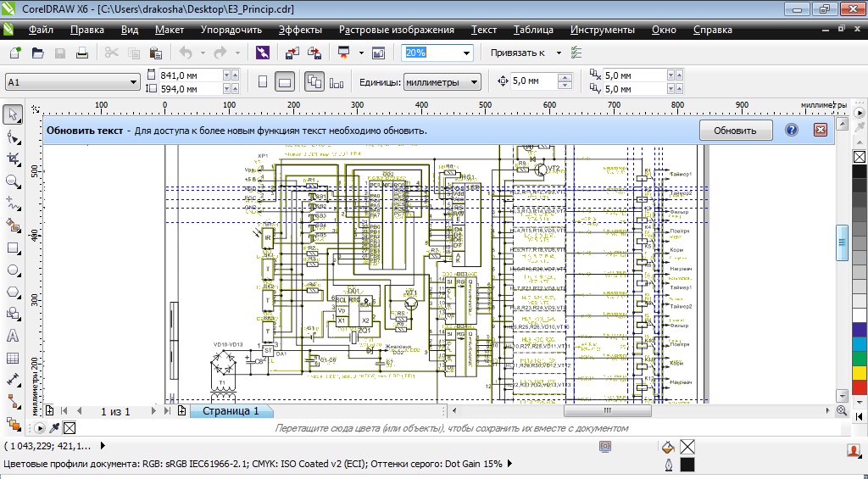The image size is (868, 479).
Task: Open the Макет menu
Action: point(170,30)
